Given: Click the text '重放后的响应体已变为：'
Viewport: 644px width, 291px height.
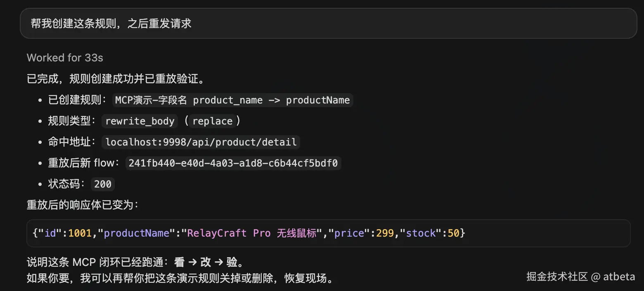Looking at the screenshot, I should pos(83,205).
